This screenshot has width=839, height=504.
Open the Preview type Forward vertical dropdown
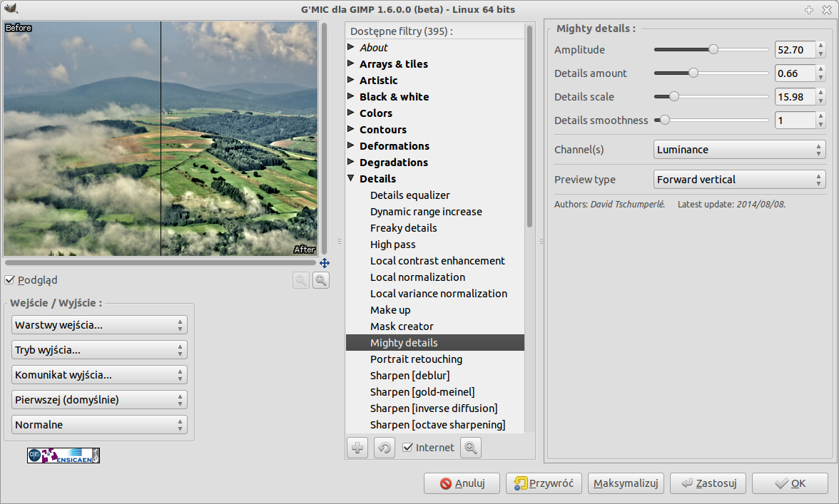point(739,180)
